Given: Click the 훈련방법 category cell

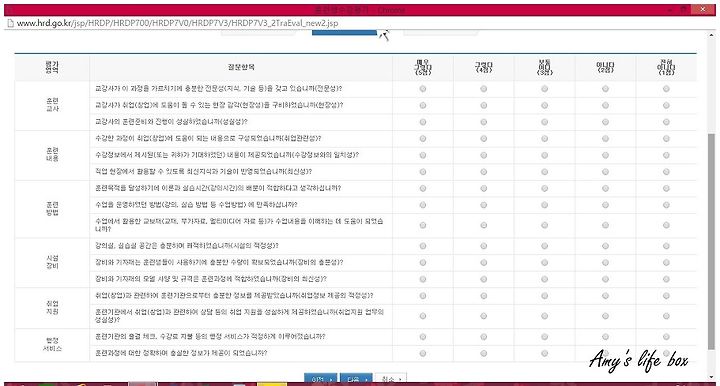Looking at the screenshot, I should 52,209.
